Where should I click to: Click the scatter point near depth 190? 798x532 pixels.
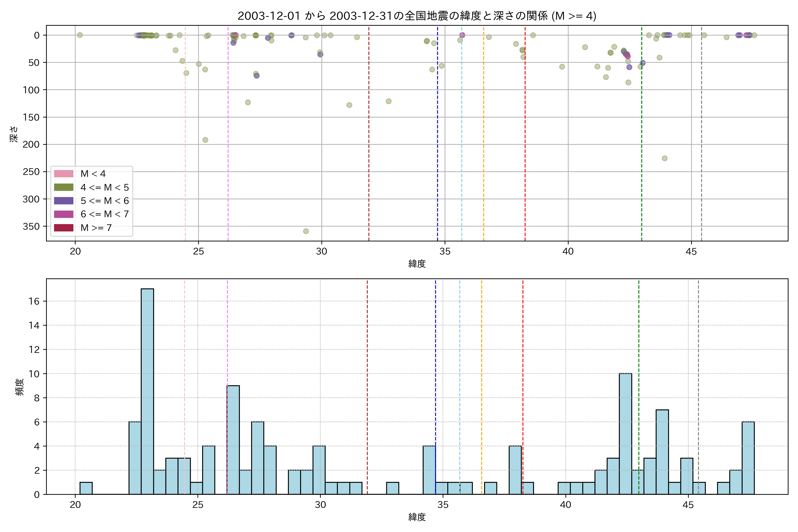pos(205,140)
